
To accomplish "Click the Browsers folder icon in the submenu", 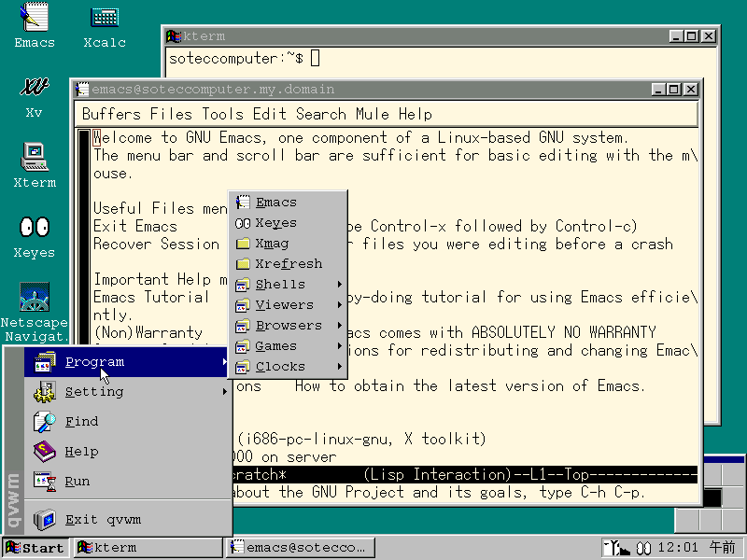I will coord(243,325).
